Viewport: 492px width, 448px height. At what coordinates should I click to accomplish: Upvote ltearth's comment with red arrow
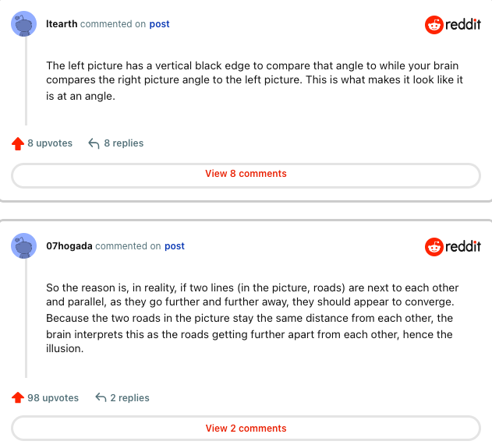click(18, 143)
